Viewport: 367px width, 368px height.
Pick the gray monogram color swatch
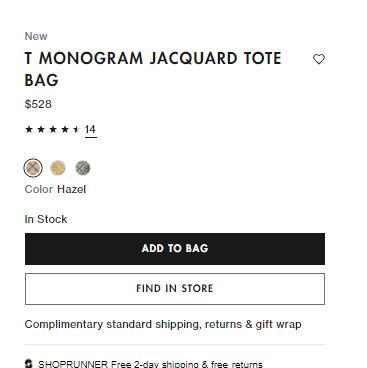83,168
